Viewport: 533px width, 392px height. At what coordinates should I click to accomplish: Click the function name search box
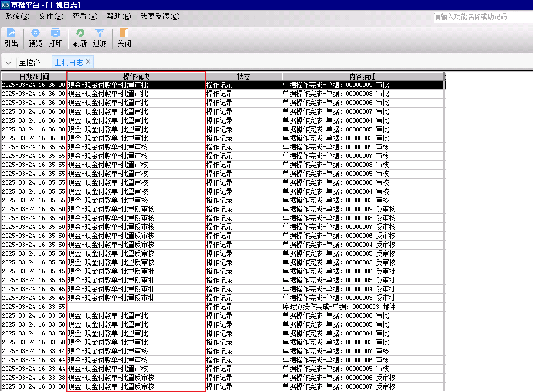(481, 17)
